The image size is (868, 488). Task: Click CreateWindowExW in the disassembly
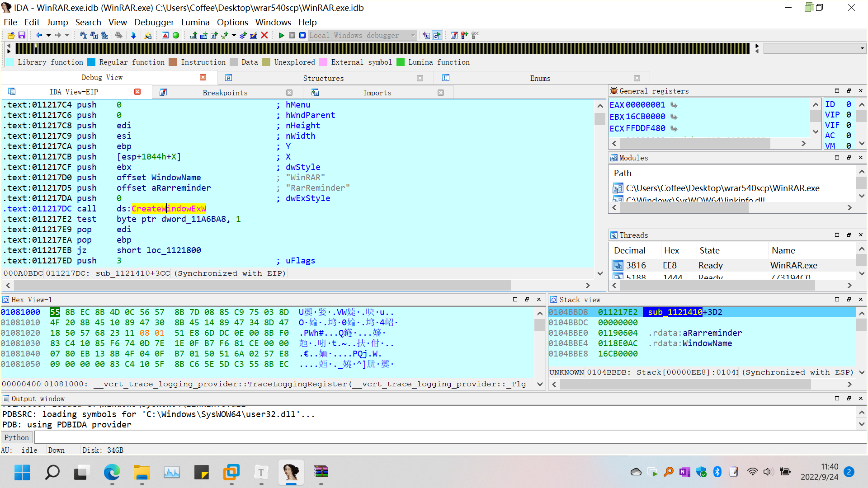click(x=169, y=208)
